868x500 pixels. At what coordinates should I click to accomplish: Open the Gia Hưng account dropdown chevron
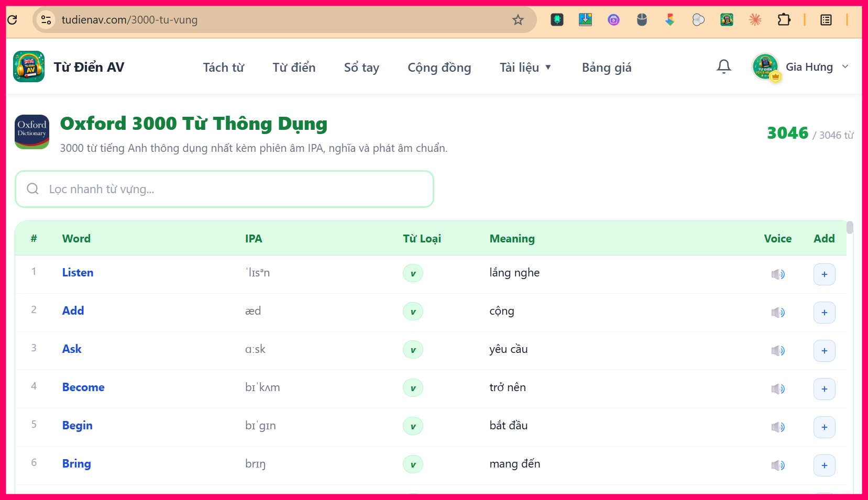[845, 66]
